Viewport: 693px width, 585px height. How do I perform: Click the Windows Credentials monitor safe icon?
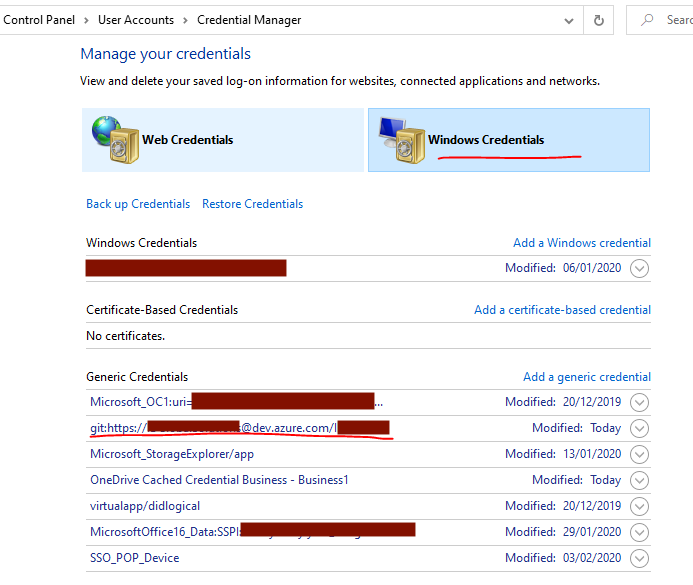point(402,140)
